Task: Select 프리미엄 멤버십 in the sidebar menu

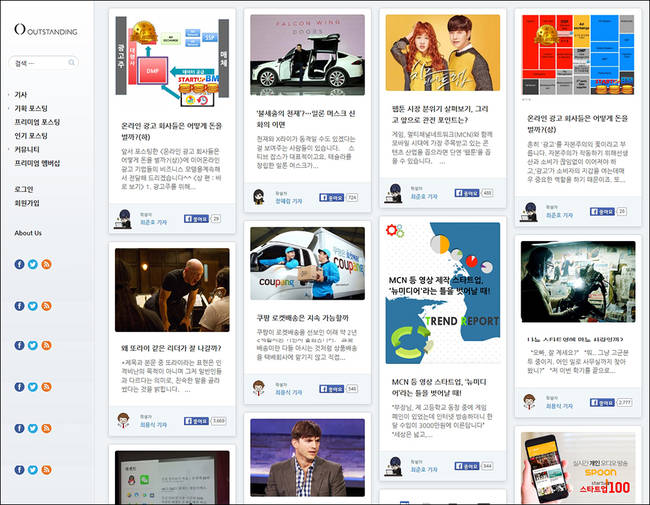Action: (x=37, y=162)
